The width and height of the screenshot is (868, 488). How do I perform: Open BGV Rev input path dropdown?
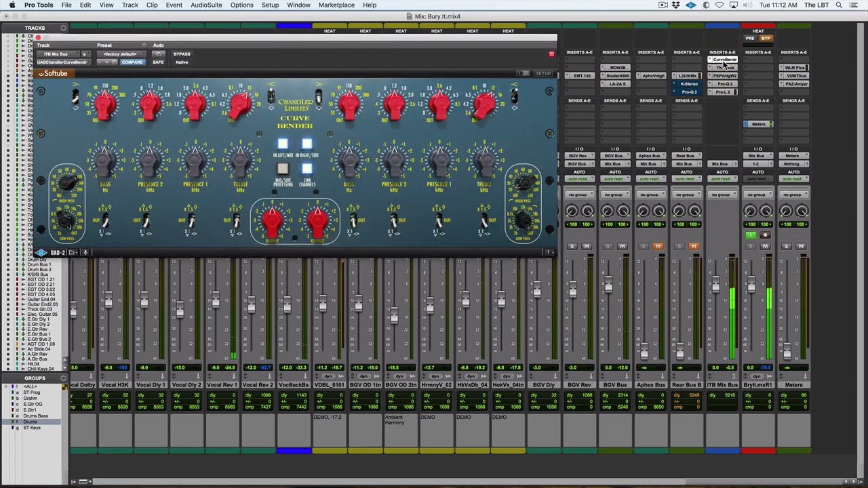tap(578, 156)
